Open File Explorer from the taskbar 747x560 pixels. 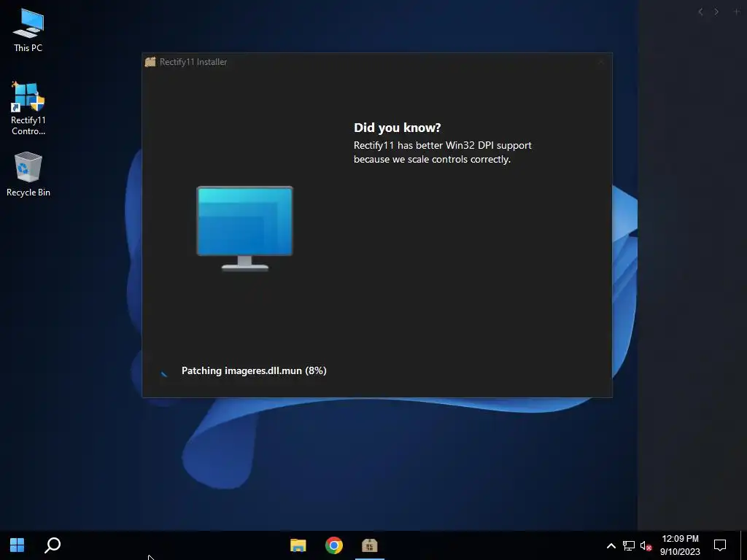point(298,545)
